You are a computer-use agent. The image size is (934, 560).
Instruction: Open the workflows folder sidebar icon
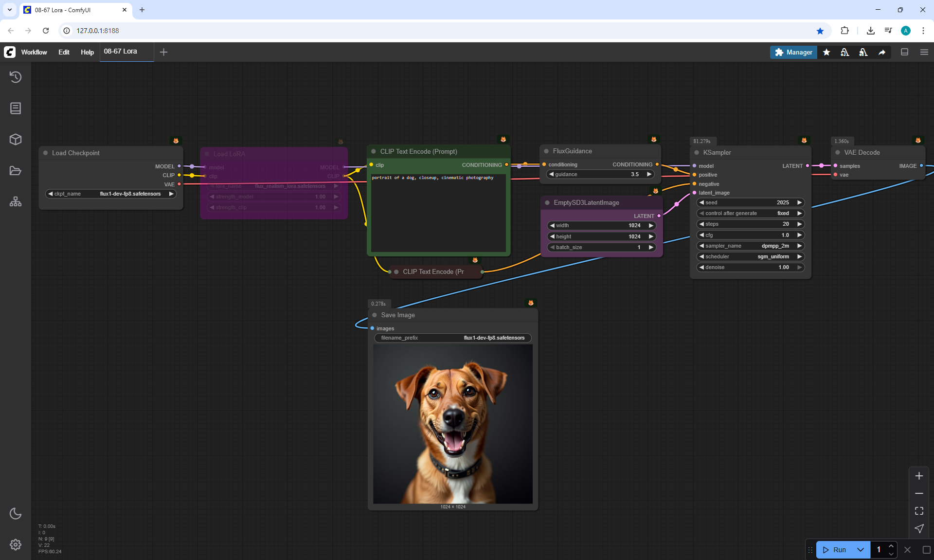16,171
